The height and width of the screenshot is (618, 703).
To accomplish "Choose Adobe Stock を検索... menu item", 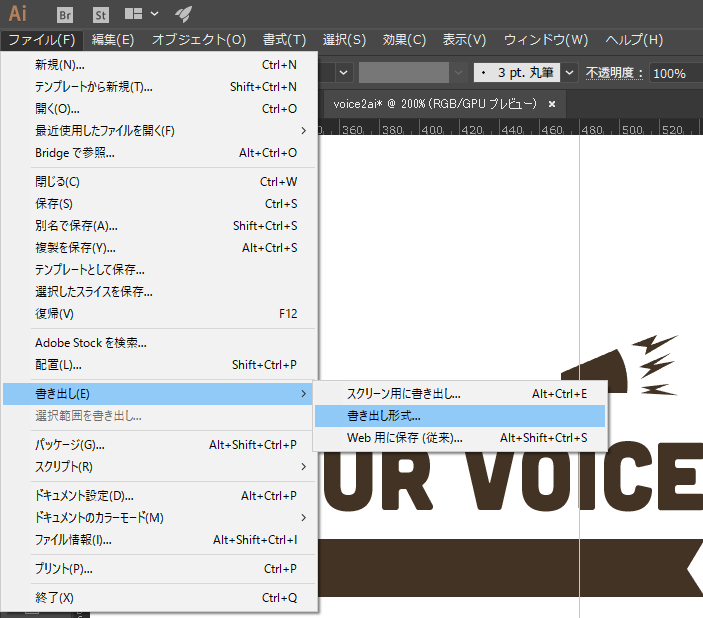I will pyautogui.click(x=160, y=343).
